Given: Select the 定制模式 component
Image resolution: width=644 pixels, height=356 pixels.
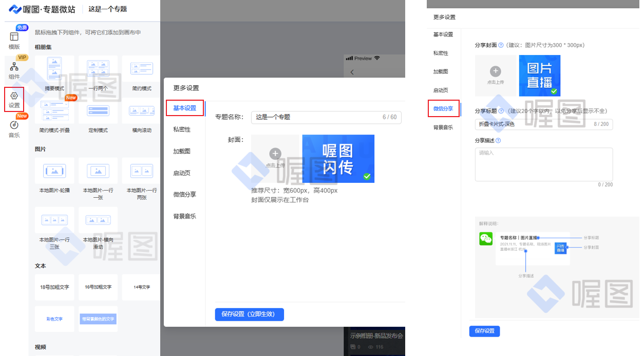Looking at the screenshot, I should [x=98, y=117].
